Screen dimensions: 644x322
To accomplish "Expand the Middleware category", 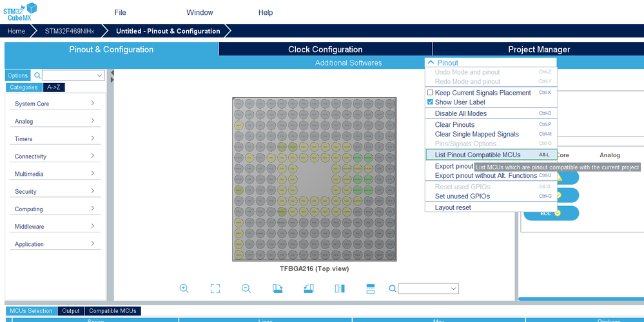I will click(55, 227).
